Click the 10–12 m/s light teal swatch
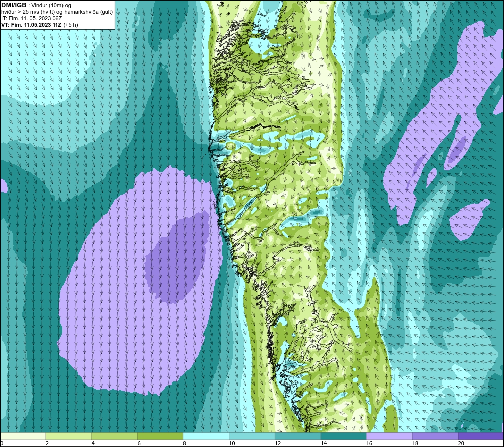Viewport: 504px width, 447px height. [x=252, y=436]
